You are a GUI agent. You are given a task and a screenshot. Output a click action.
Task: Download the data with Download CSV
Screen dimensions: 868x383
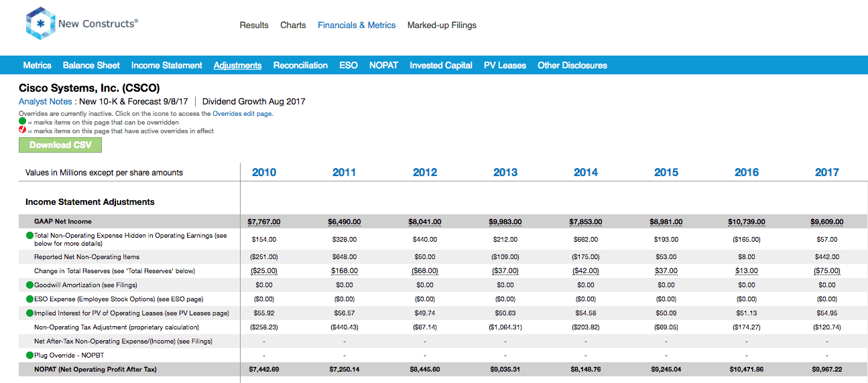60,145
